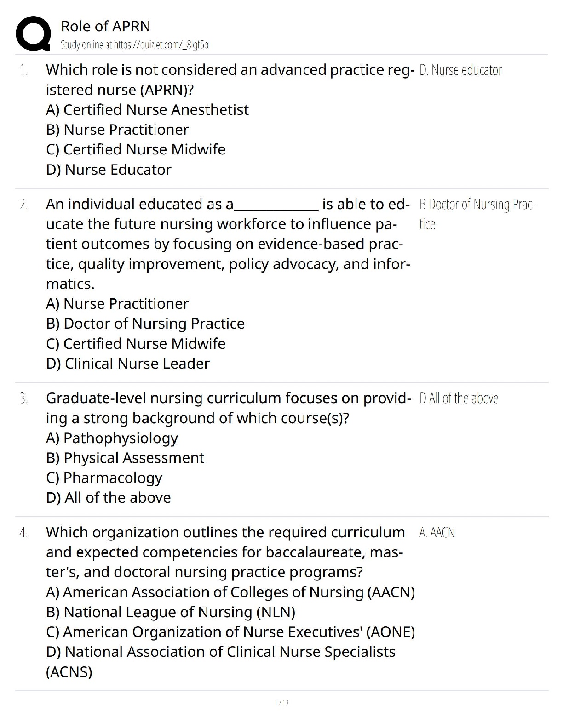The height and width of the screenshot is (728, 563).
Task: Click the 'B Doctor of Nursing Practice' answer
Action: [477, 205]
